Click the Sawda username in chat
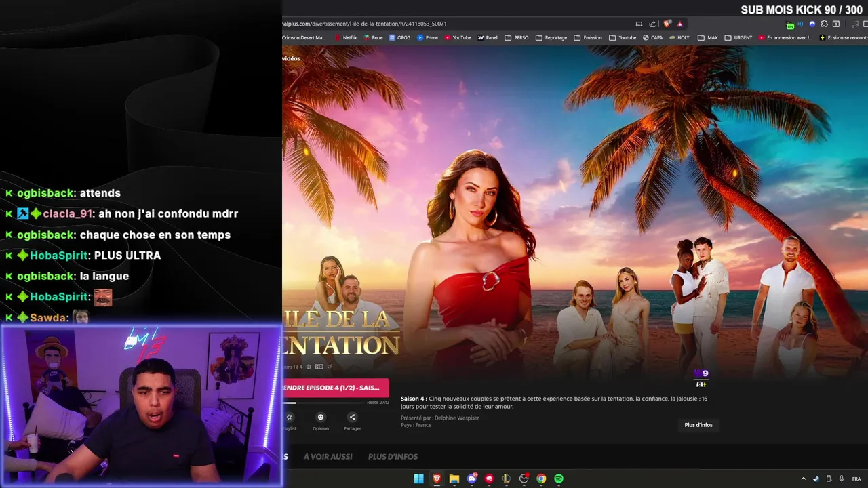 tap(47, 317)
